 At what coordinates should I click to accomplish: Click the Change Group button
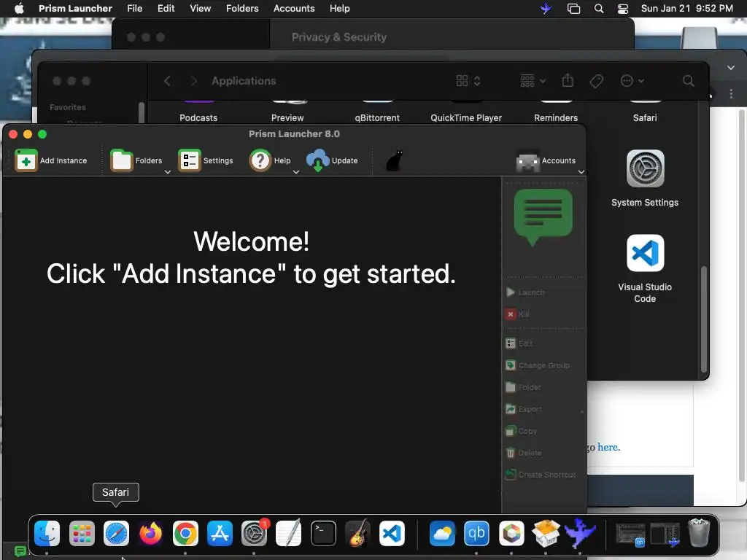(x=538, y=365)
